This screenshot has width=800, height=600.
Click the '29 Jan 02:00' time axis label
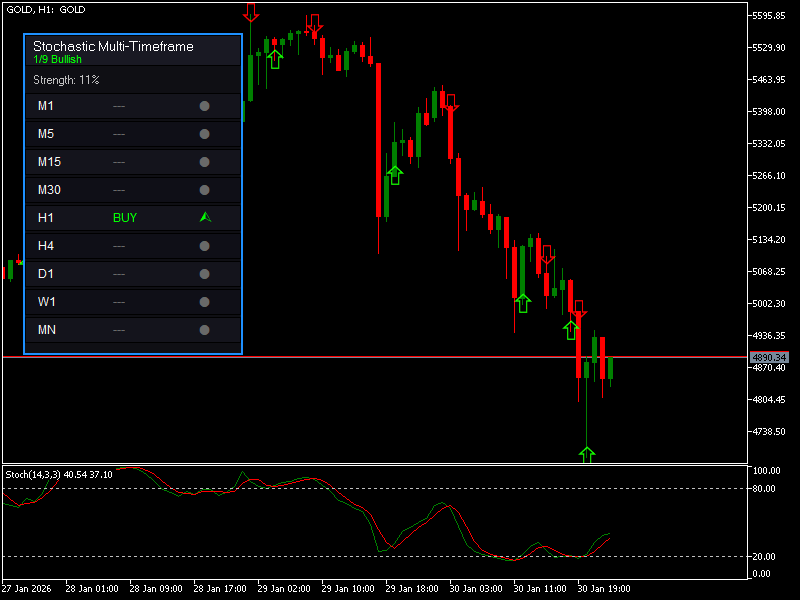(284, 588)
